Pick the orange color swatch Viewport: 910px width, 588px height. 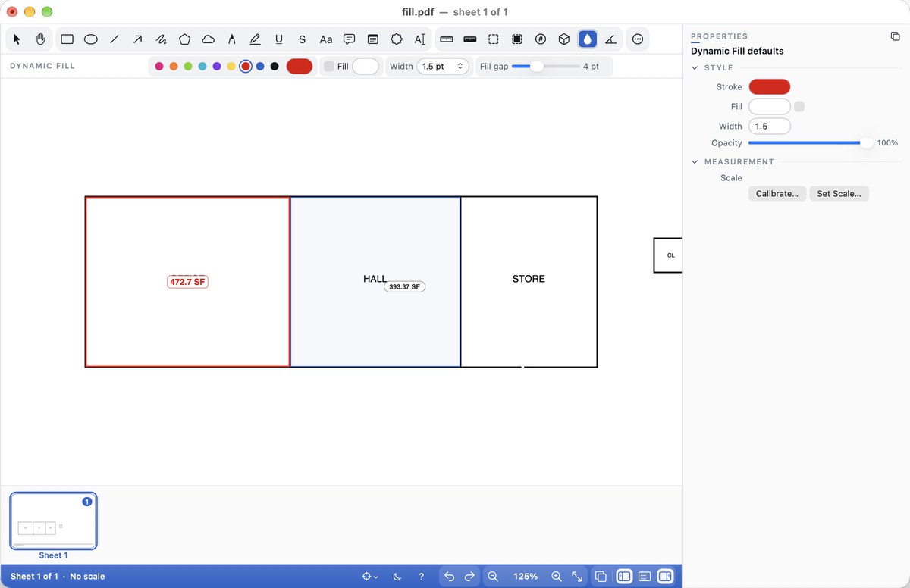(x=174, y=67)
